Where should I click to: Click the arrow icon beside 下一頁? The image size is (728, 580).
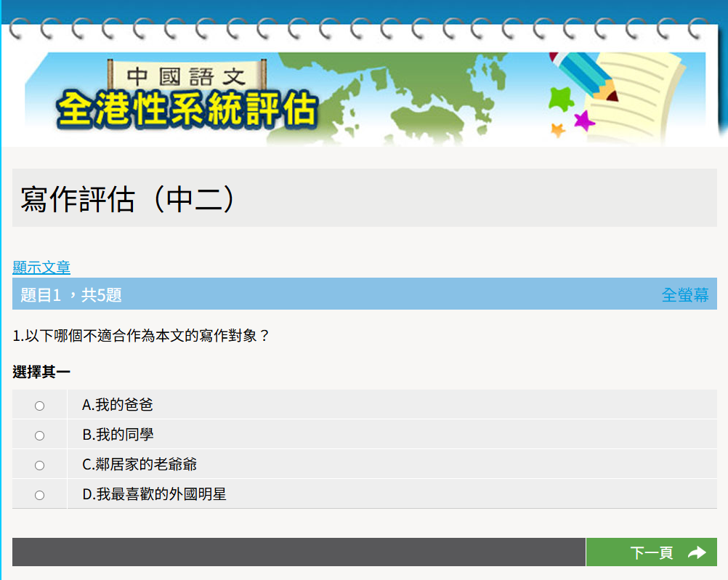[697, 553]
